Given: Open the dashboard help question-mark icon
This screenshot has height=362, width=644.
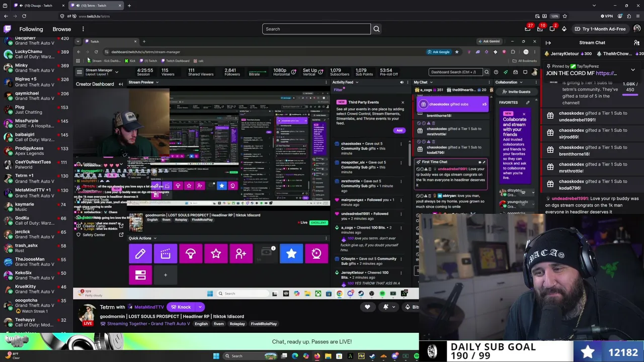Looking at the screenshot, I should 496,72.
